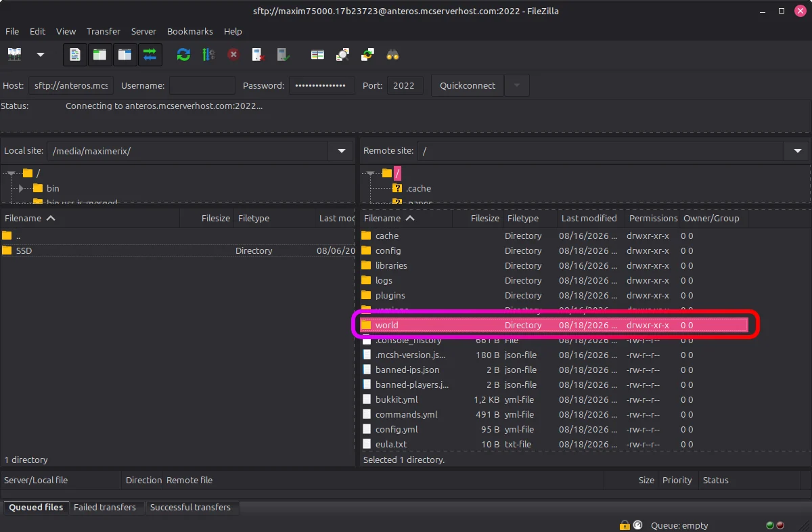Select the logs folder icon
812x532 pixels.
pos(367,280)
